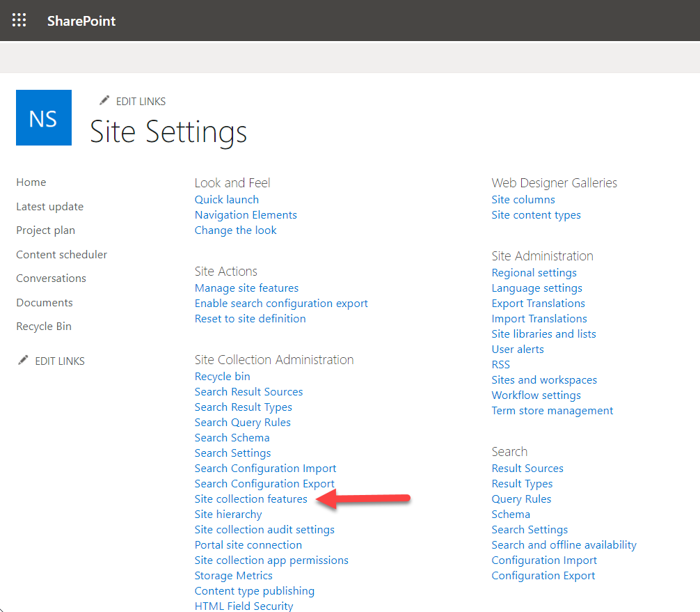Open the Quick launch settings link

click(227, 200)
